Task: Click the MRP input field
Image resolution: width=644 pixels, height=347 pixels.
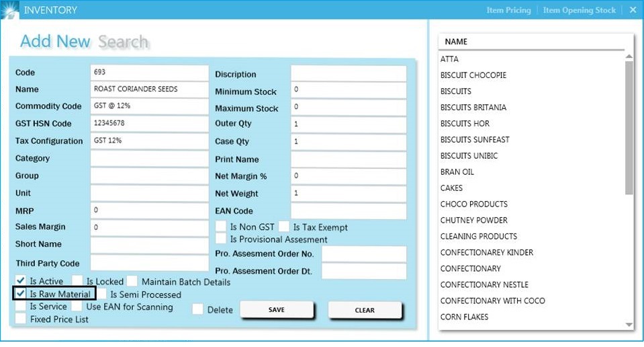Action: (x=150, y=210)
